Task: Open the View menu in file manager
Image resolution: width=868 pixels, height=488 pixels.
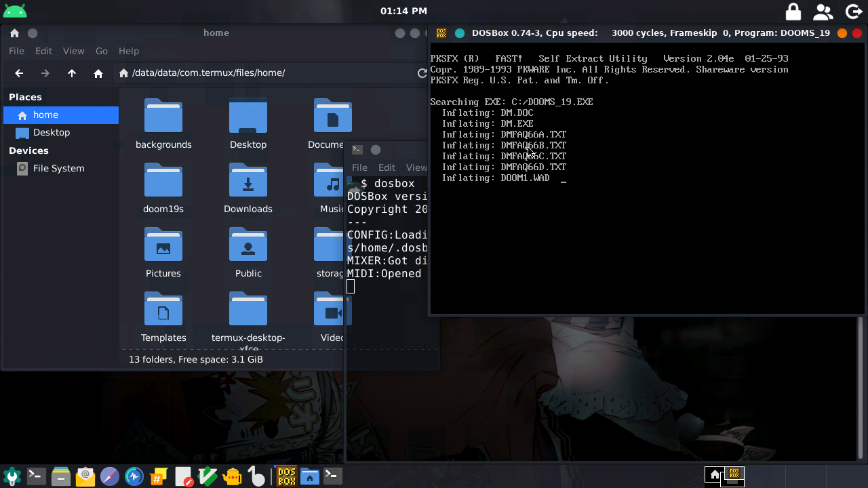Action: coord(73,51)
